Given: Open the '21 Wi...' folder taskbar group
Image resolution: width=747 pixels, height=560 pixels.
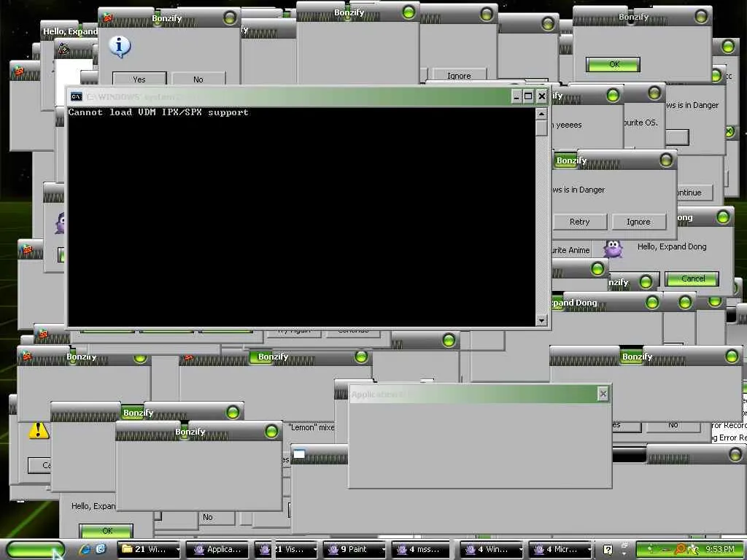Looking at the screenshot, I should click(149, 549).
